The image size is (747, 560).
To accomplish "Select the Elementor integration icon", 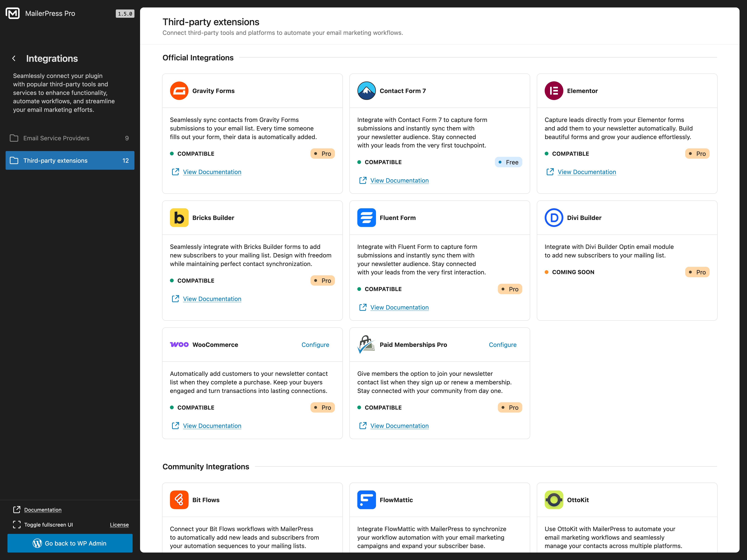I will (554, 91).
